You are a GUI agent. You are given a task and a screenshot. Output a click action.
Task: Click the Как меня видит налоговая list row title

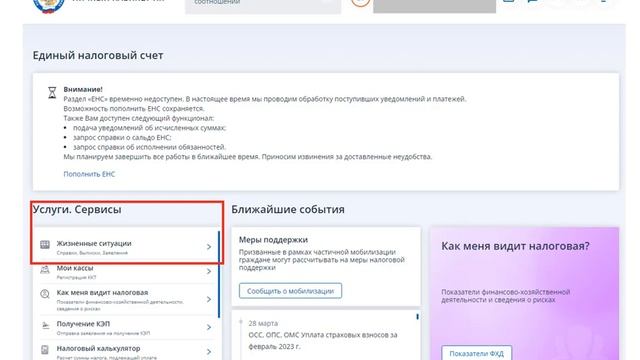(102, 293)
